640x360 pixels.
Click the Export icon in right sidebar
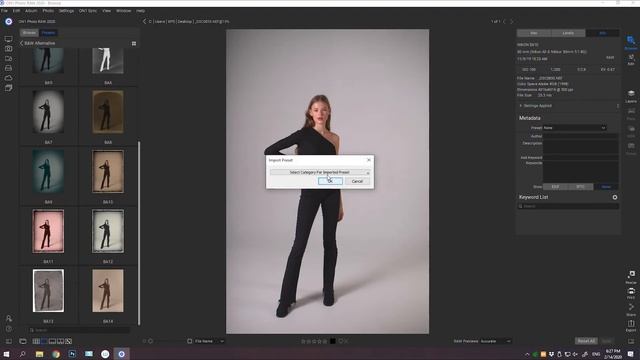click(631, 326)
